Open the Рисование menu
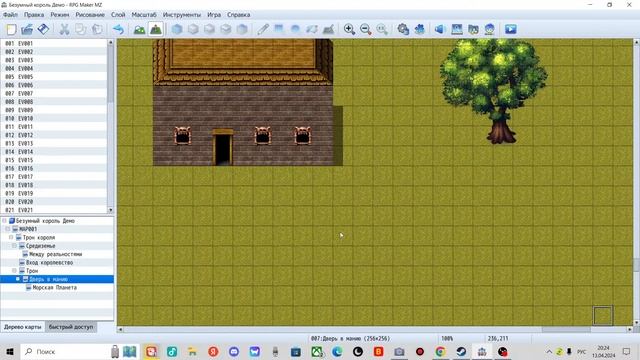 click(x=90, y=15)
